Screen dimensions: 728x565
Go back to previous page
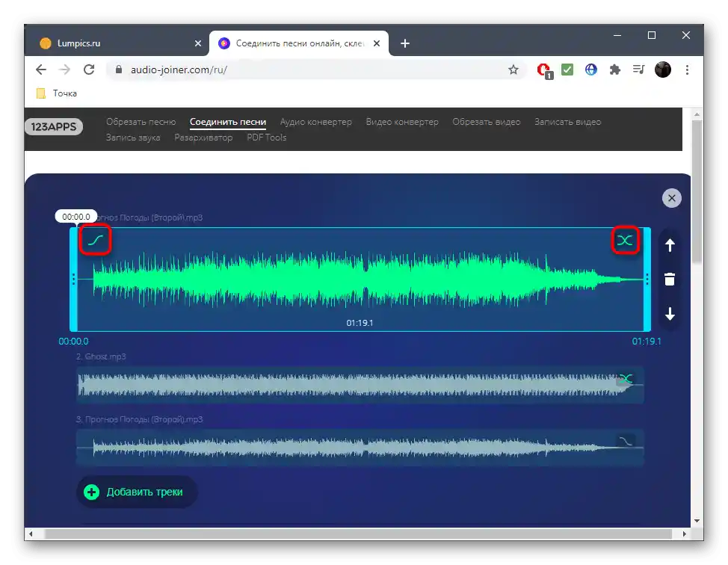41,70
